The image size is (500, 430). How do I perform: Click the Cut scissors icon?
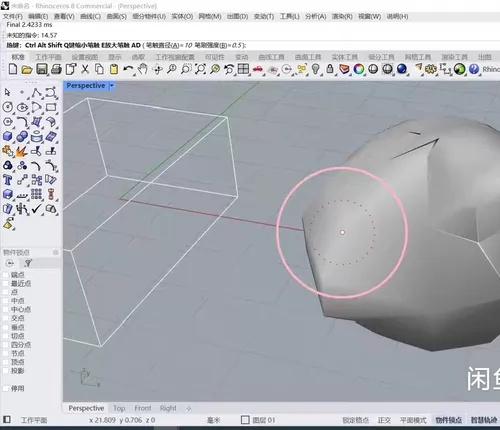(x=85, y=69)
